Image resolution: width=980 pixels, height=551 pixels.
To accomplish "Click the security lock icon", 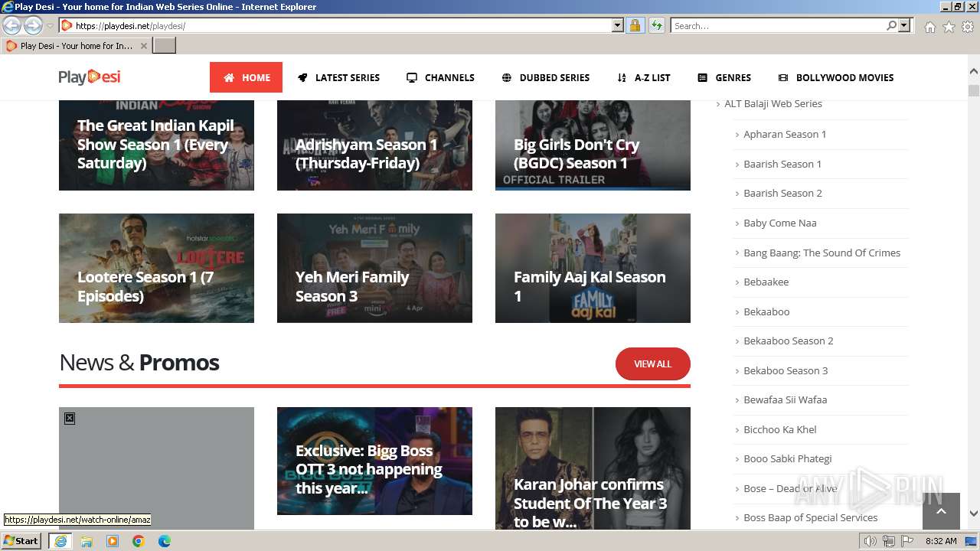I will (635, 25).
